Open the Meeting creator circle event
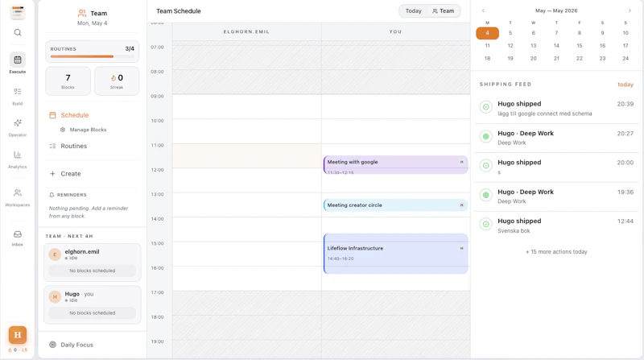 (395, 205)
